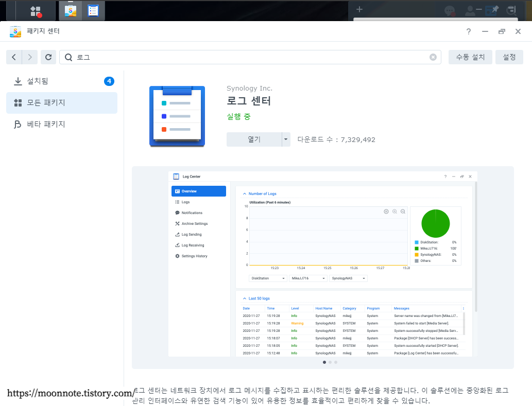The height and width of the screenshot is (406, 532).
Task: Switch to Package Center taskbar icon
Action: tap(71, 11)
